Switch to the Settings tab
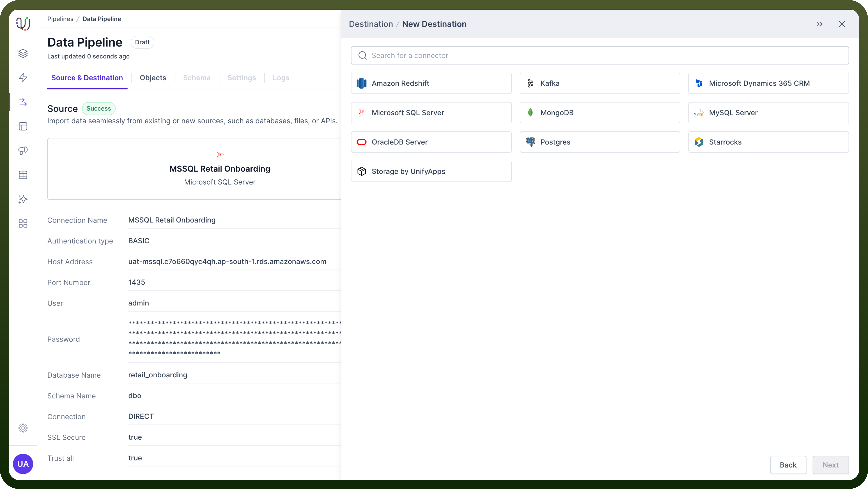The width and height of the screenshot is (868, 489). tap(242, 78)
